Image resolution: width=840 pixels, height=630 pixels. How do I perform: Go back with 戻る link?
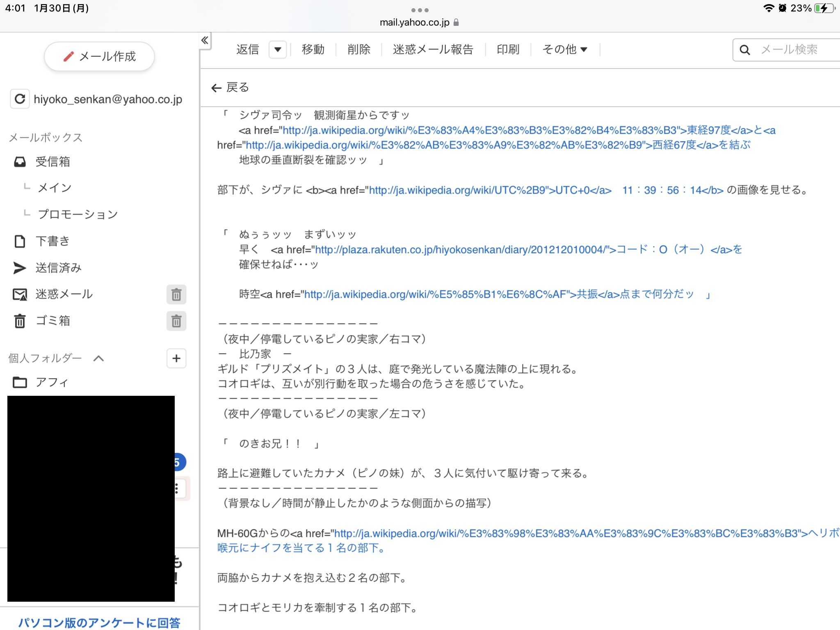coord(230,87)
